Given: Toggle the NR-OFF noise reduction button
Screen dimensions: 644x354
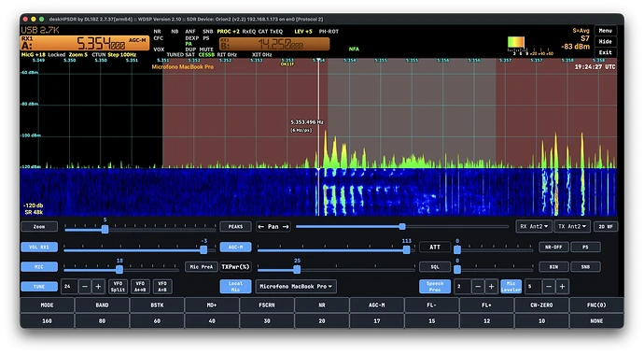Looking at the screenshot, I should [x=553, y=248].
